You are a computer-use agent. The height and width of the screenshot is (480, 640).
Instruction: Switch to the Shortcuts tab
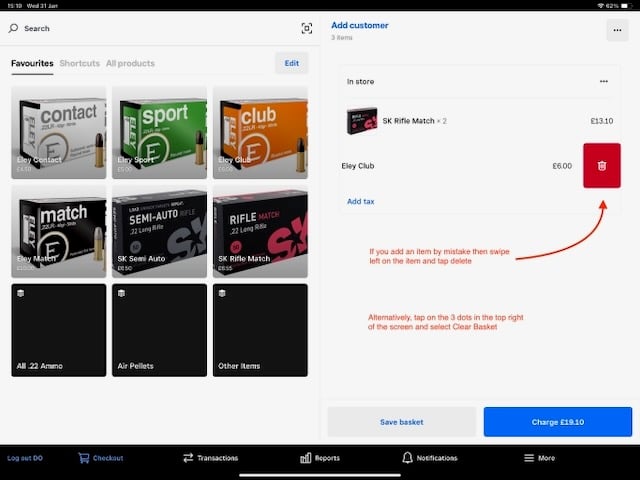pyautogui.click(x=80, y=64)
